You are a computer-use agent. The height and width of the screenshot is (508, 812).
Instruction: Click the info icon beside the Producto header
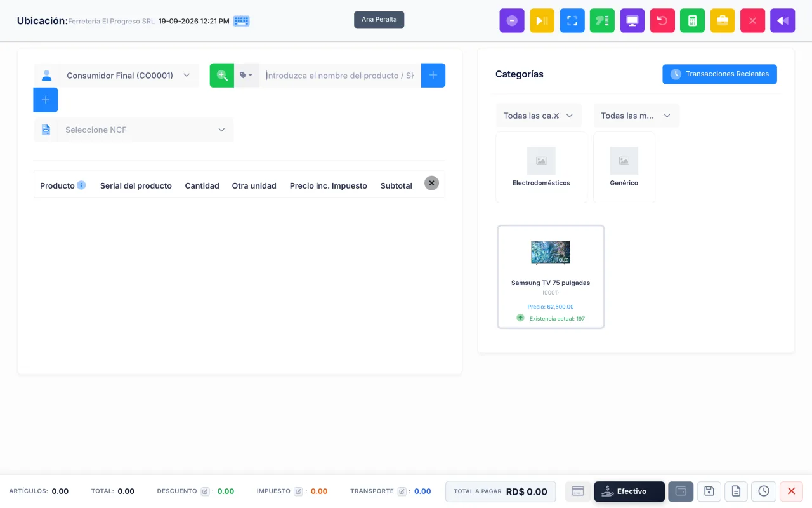pyautogui.click(x=81, y=185)
